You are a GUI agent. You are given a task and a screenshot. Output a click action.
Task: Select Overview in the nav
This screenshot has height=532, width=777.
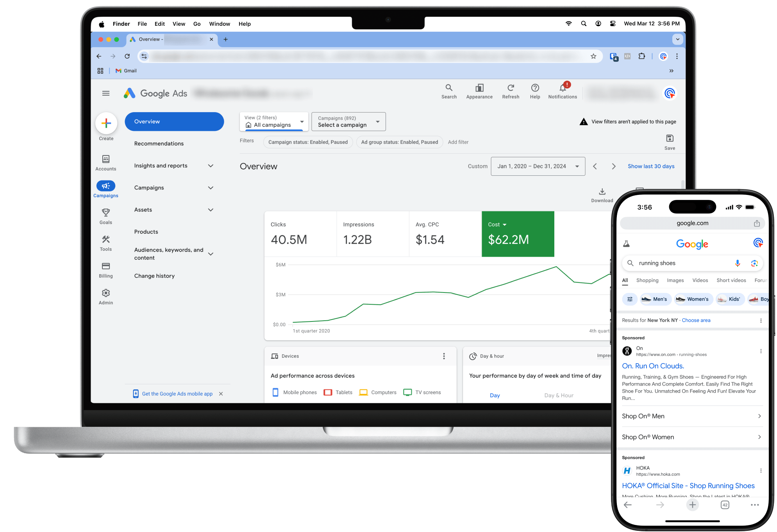pyautogui.click(x=174, y=121)
